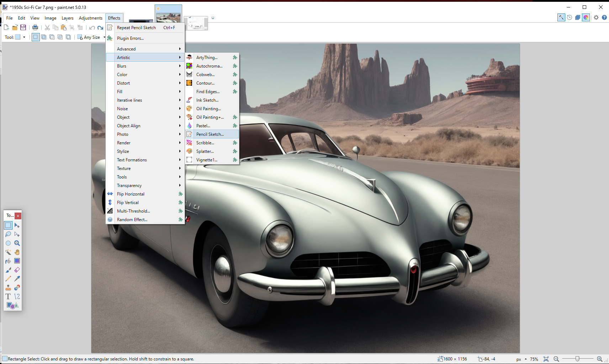Run Random Effect entry
Viewport: 609px width, 364px height.
(x=145, y=220)
